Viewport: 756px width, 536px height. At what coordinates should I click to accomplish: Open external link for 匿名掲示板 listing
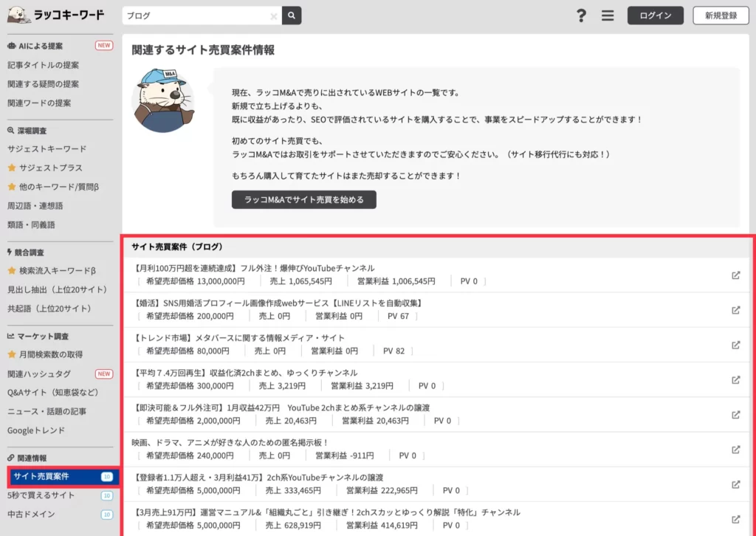736,450
